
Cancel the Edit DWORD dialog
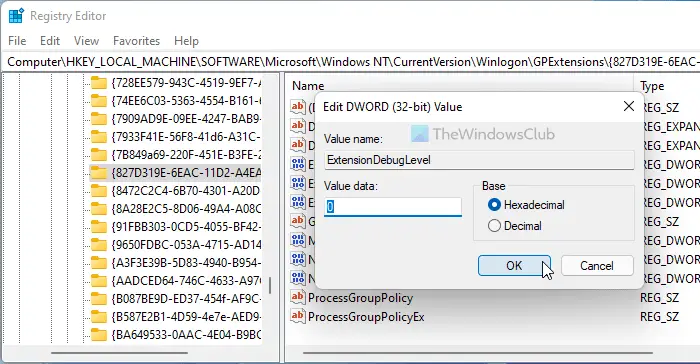(597, 266)
